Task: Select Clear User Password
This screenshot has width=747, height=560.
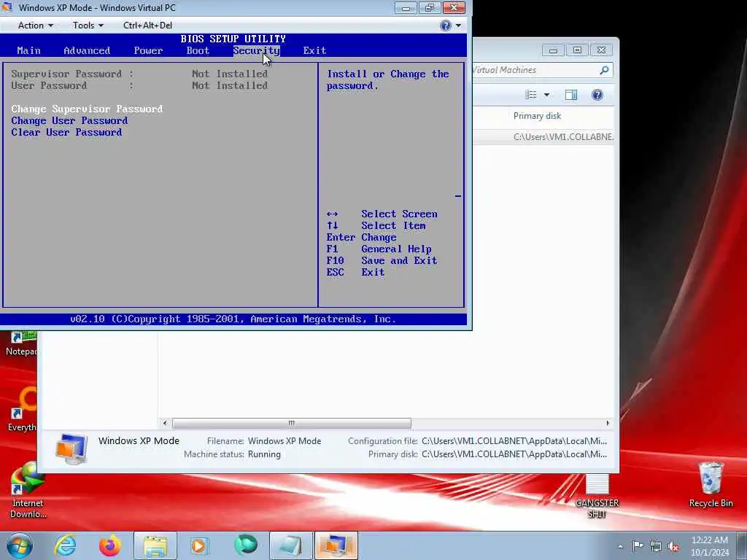Action: point(66,133)
